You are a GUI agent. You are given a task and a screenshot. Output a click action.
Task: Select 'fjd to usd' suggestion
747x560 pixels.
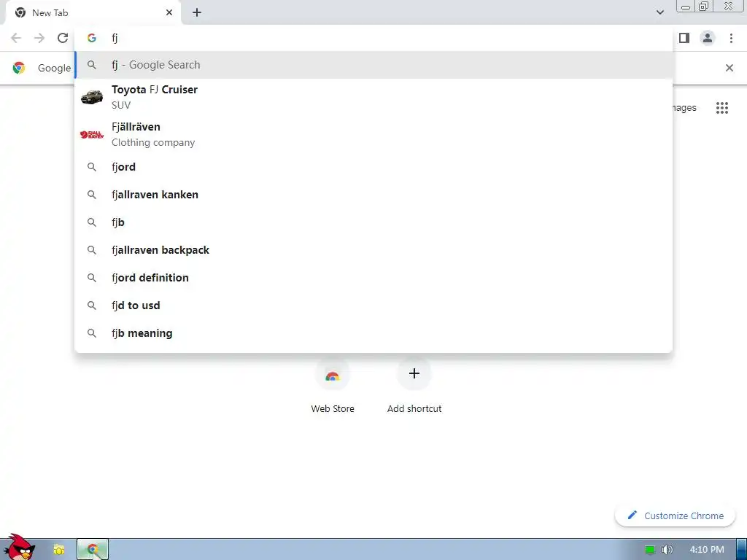click(373, 306)
